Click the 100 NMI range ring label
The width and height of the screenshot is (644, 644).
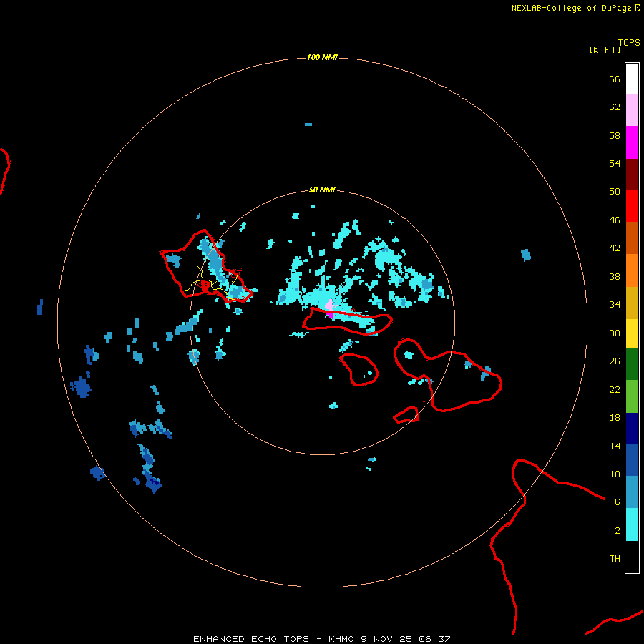pos(322,57)
